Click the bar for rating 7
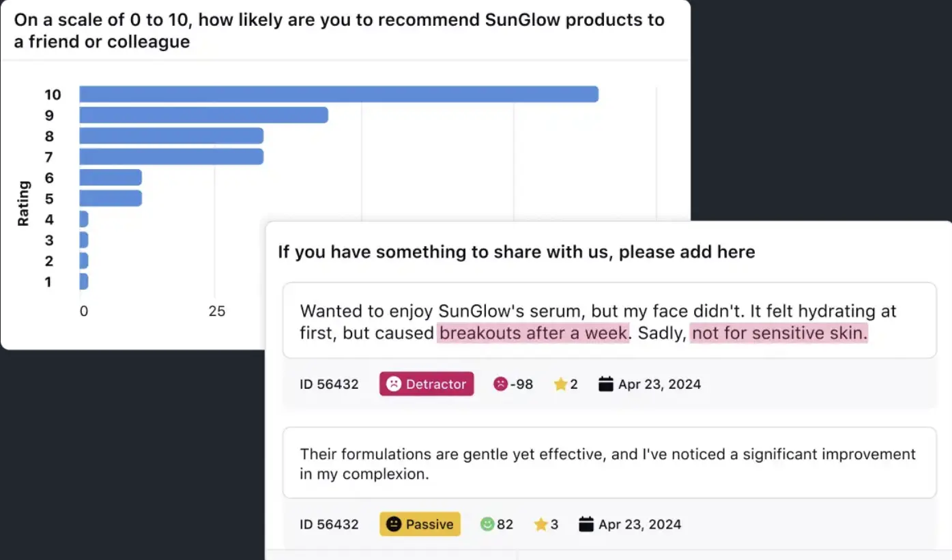This screenshot has width=952, height=560. 171,157
